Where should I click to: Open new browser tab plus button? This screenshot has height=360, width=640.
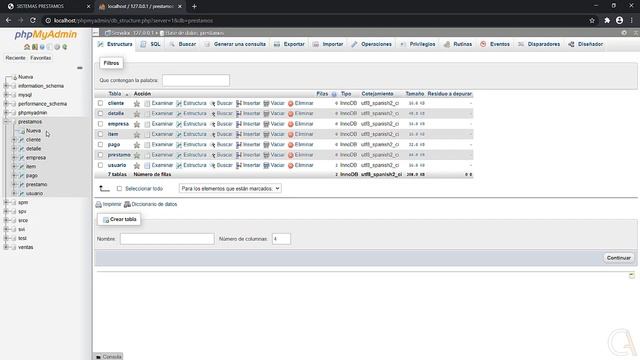coord(194,7)
